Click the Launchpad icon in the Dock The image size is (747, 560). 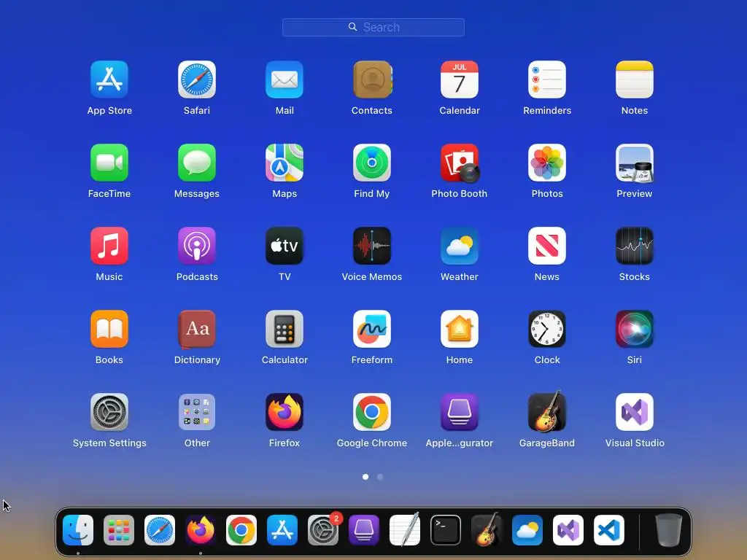point(119,530)
